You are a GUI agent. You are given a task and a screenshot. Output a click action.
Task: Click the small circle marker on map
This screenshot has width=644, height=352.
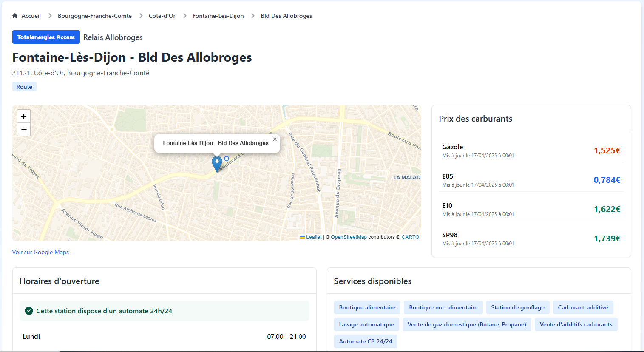click(x=227, y=159)
